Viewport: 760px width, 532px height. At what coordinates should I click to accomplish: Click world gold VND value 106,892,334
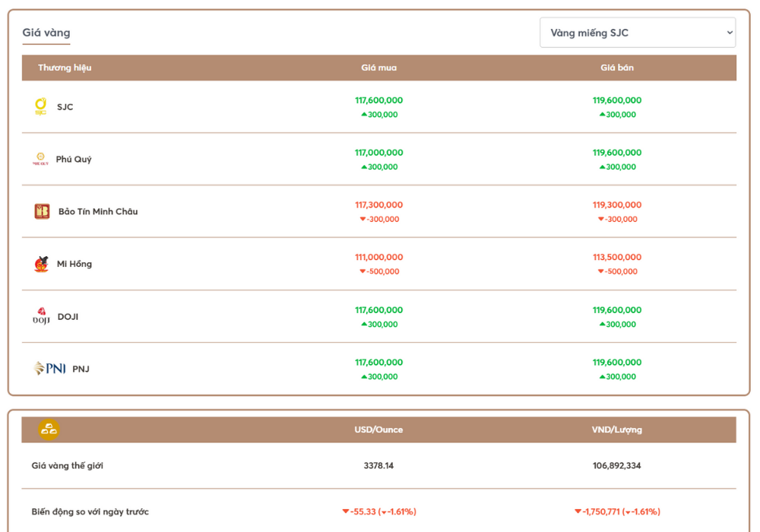616,466
